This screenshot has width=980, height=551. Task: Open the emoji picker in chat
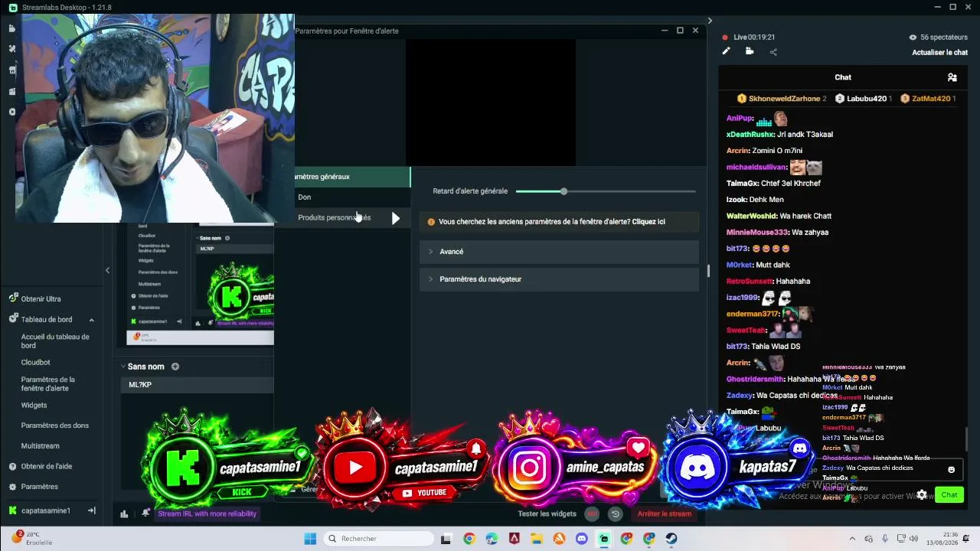coord(952,470)
